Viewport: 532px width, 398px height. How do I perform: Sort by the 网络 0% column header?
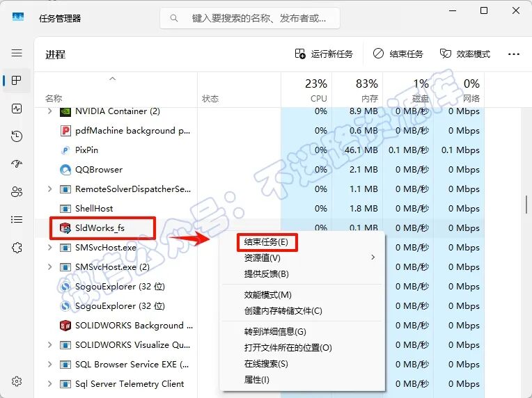(x=459, y=90)
